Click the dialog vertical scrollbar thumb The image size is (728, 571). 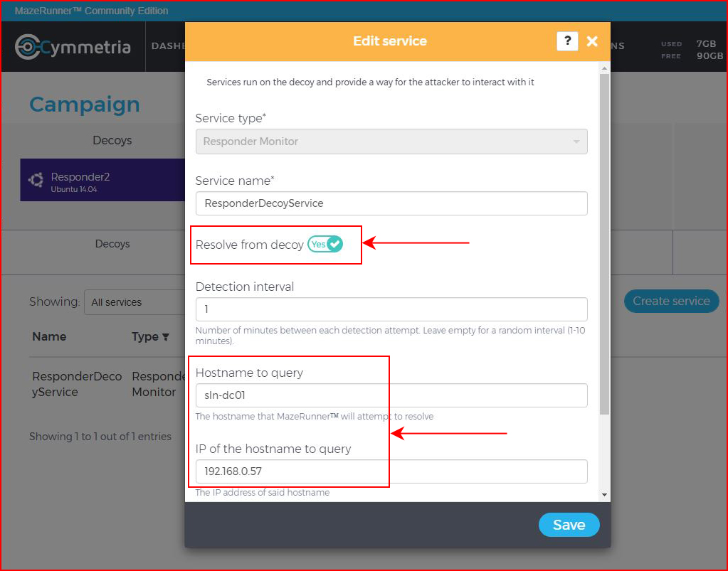point(604,243)
